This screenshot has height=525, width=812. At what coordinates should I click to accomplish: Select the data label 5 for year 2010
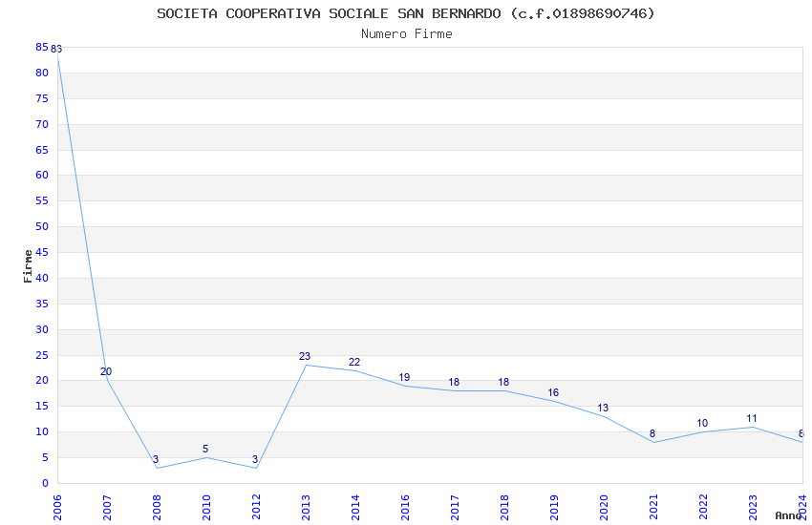pyautogui.click(x=205, y=449)
